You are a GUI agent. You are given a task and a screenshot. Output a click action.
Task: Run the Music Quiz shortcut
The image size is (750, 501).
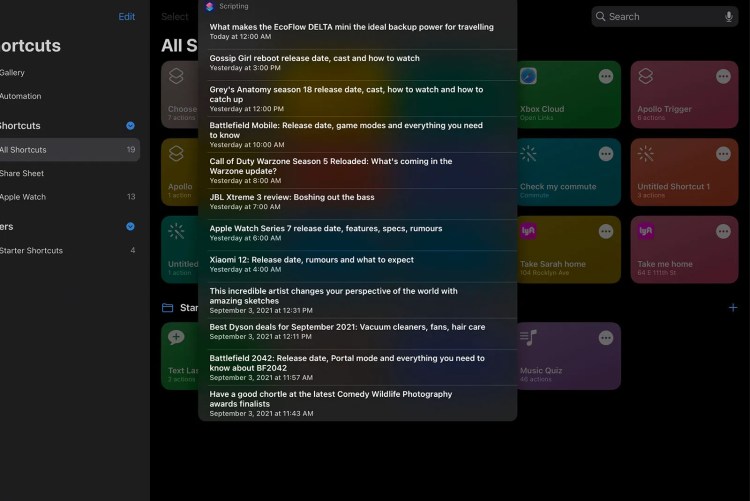569,356
